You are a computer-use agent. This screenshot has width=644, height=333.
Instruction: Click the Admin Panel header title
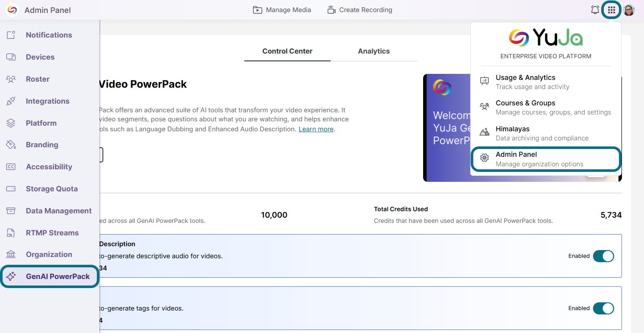[48, 10]
